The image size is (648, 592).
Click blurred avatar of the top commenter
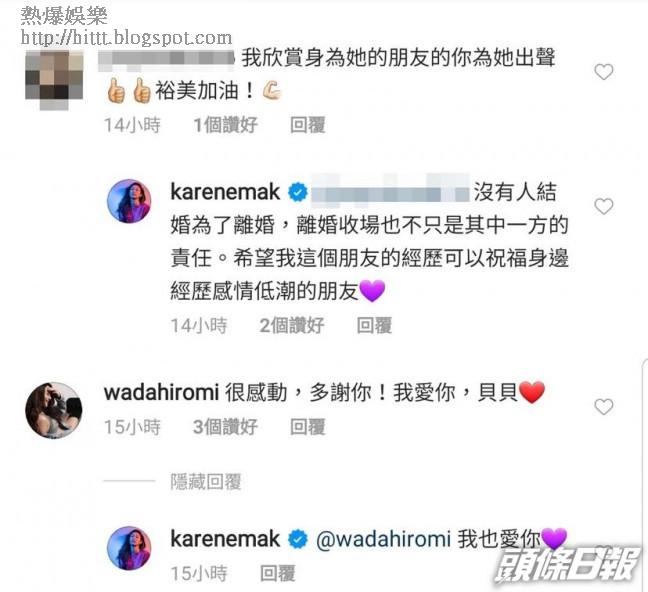pos(54,79)
